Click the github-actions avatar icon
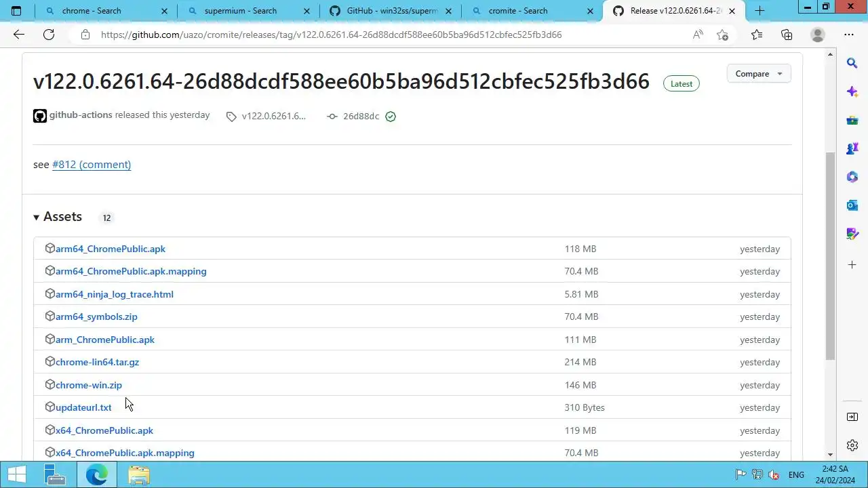868x488 pixels. (x=40, y=116)
